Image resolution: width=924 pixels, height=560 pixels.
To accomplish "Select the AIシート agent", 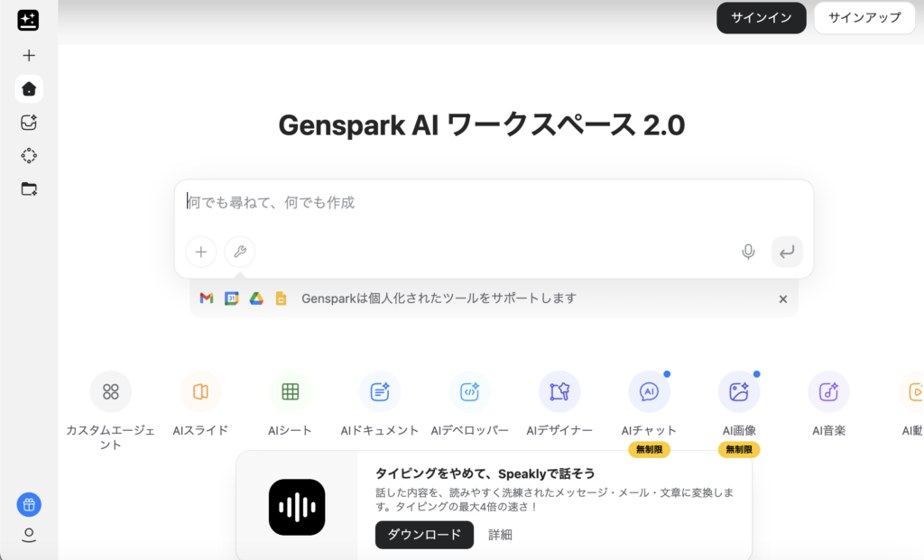I will tap(290, 391).
